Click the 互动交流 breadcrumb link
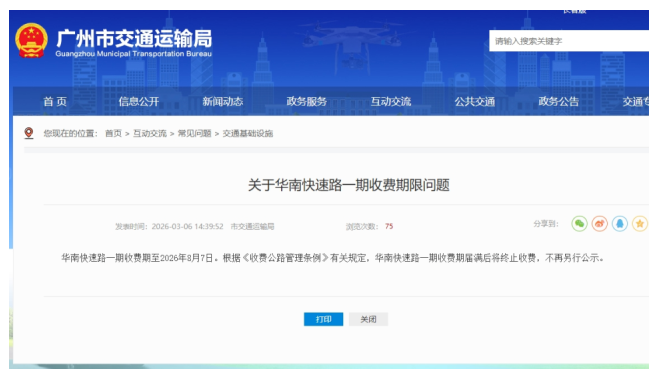663x372 pixels. (150, 134)
